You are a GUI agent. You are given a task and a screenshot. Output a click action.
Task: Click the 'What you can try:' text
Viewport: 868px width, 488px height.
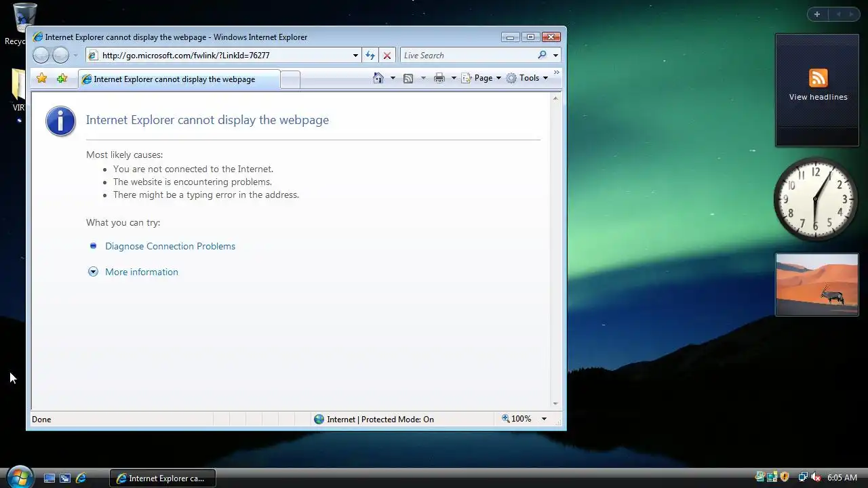123,222
